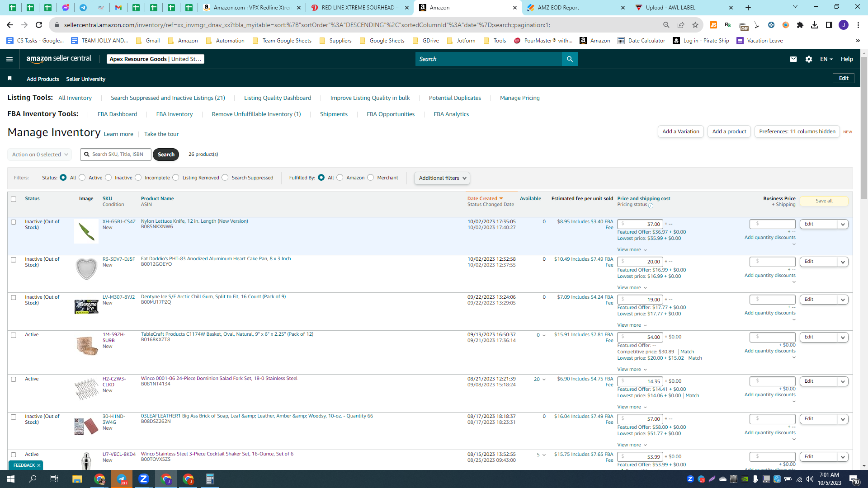Click the Amazon Seller Central logo
This screenshot has width=868, height=488.
(59, 59)
